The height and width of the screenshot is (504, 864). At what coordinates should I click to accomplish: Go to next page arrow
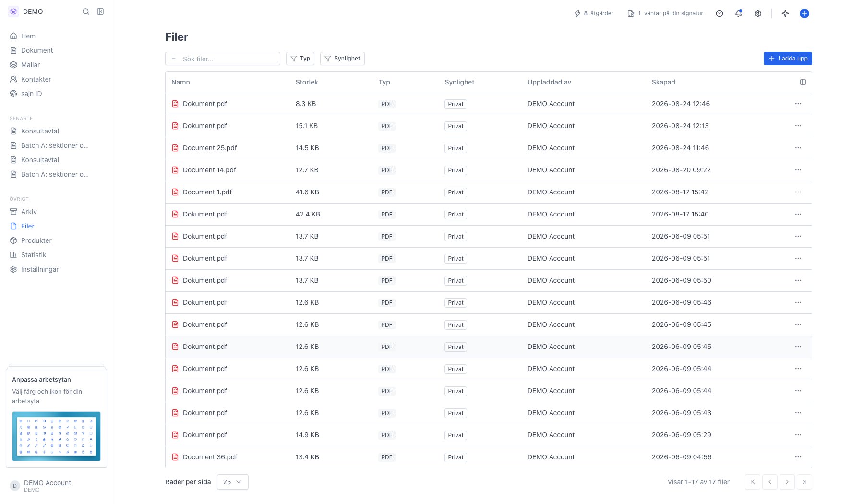(787, 482)
